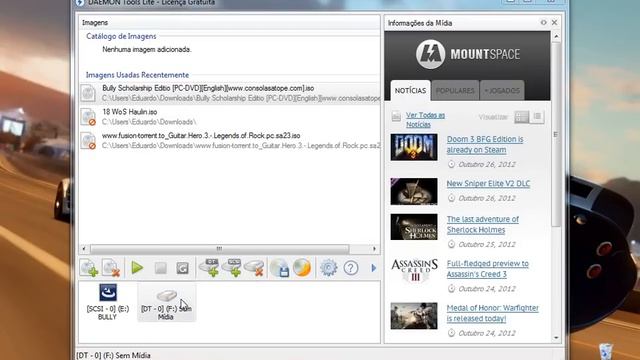This screenshot has height=360, width=640.
Task: Add a DT virtual drive icon
Action: (209, 268)
